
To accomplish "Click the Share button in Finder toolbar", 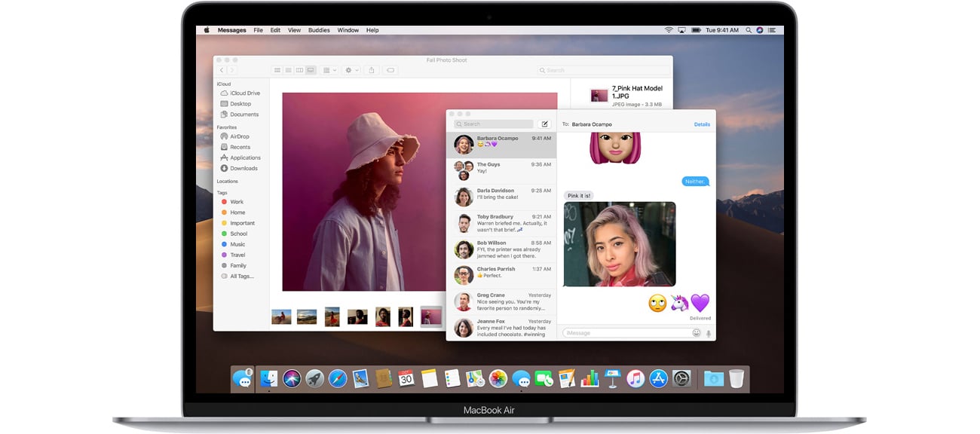I will point(371,70).
